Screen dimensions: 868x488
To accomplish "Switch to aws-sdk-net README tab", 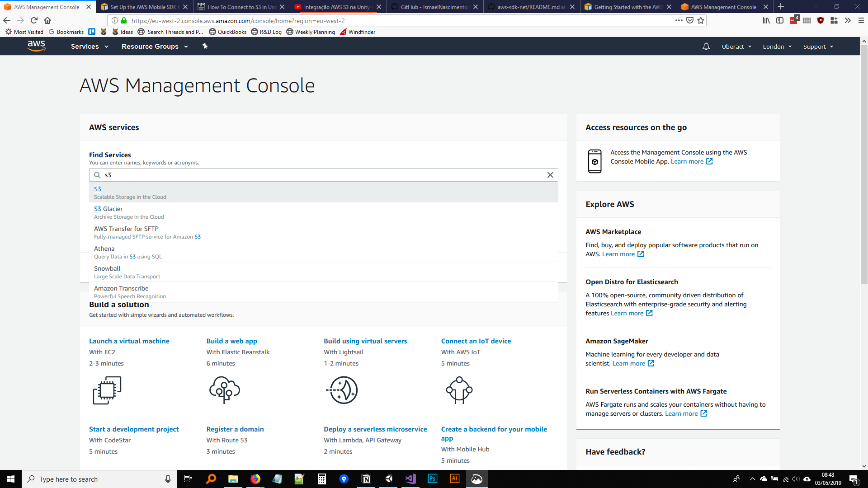I will [x=532, y=7].
